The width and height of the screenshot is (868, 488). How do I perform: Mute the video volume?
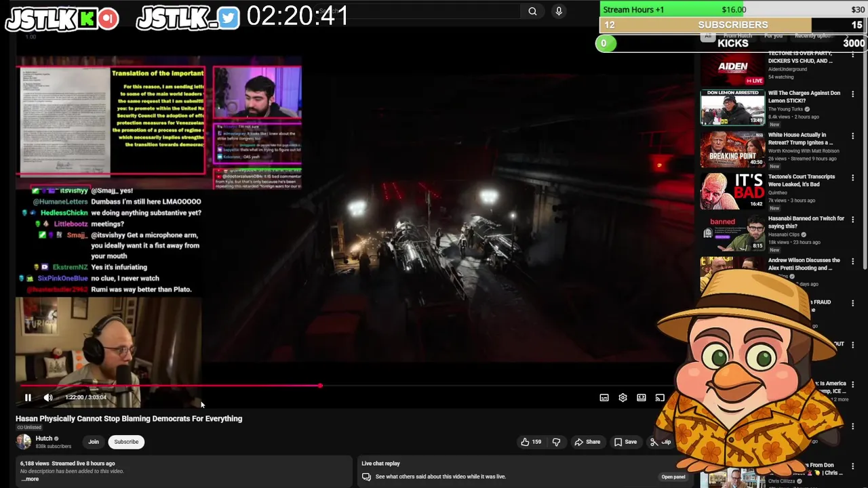click(48, 398)
